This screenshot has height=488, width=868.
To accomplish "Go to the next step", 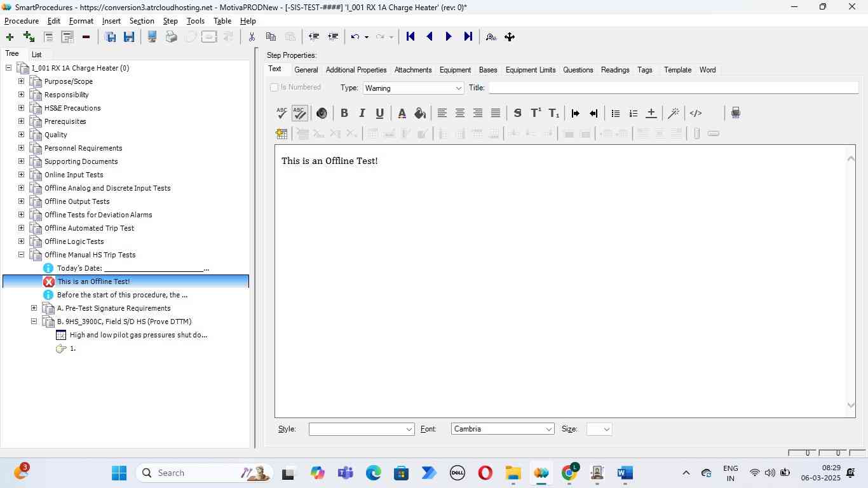I will tap(449, 37).
